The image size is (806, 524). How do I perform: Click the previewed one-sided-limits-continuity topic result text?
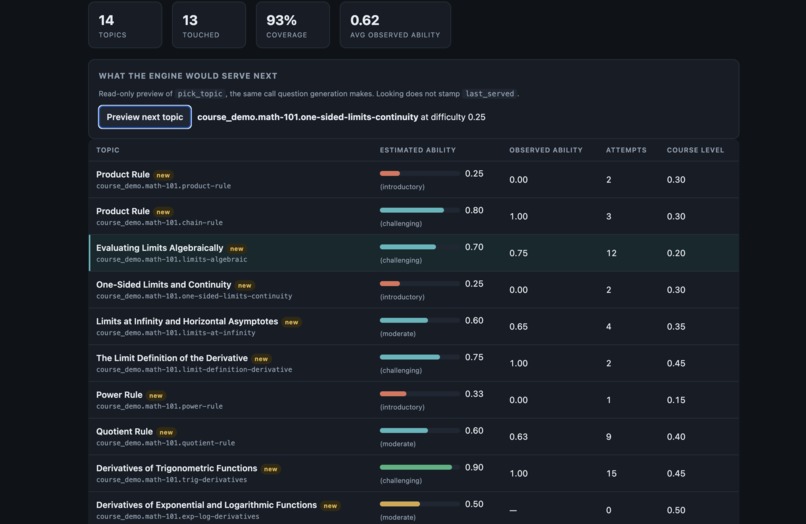(x=308, y=117)
